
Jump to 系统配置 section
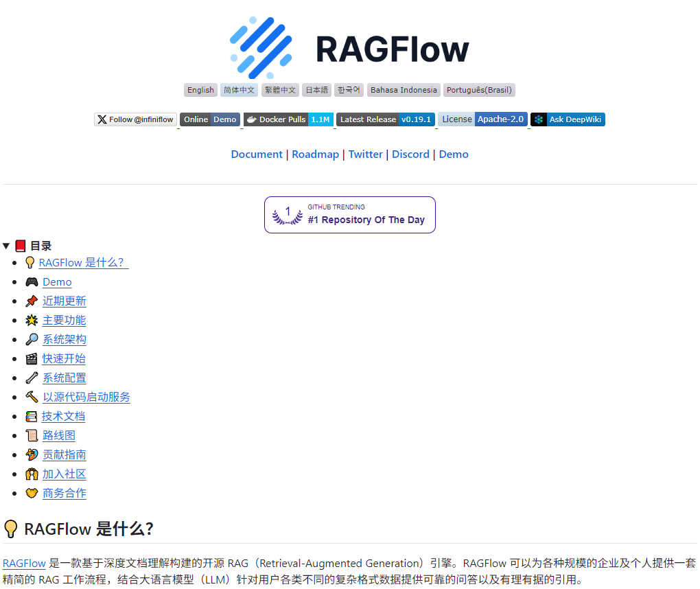tap(65, 378)
